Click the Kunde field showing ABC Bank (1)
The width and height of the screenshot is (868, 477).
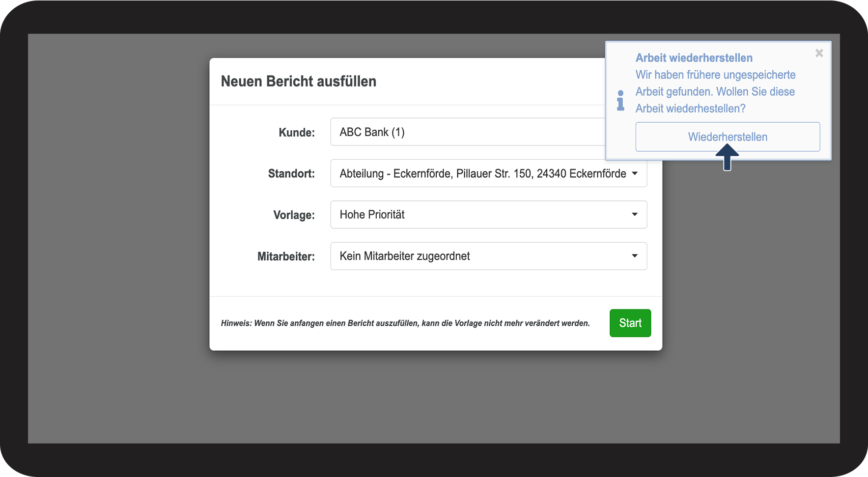[467, 132]
